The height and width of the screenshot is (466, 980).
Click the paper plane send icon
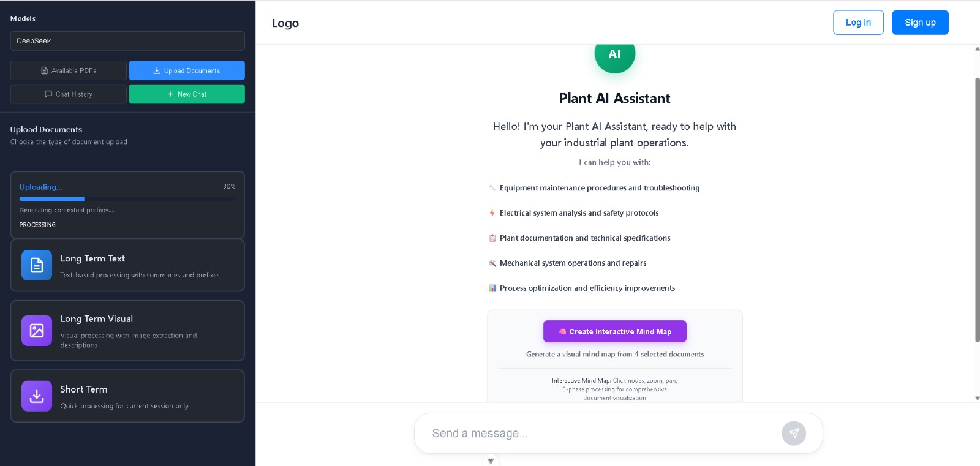click(794, 433)
